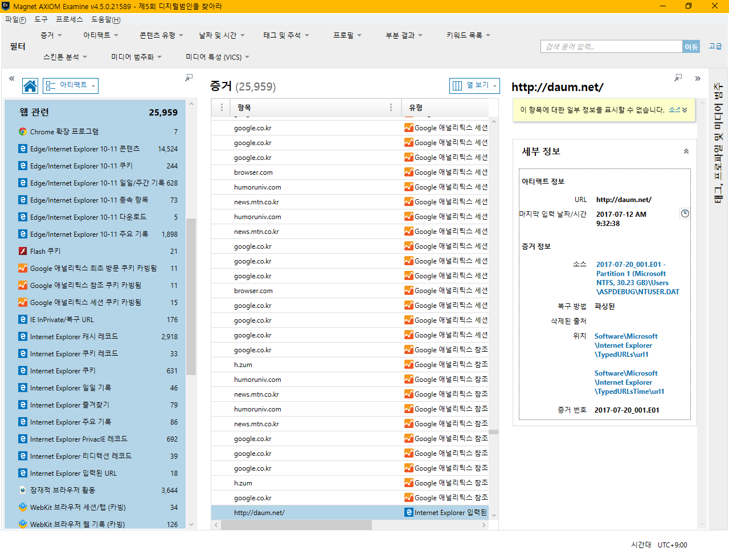Screen dimensions: 729x560
Task: Click the pin icon of the details pane
Action: (678, 78)
